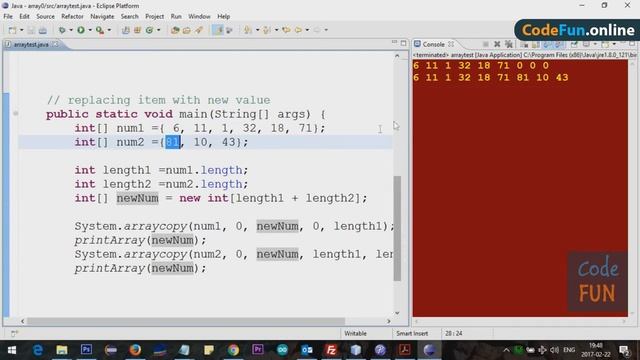Click the Pin Console icon
Viewport: 640px width, 360px height.
pyautogui.click(x=574, y=44)
